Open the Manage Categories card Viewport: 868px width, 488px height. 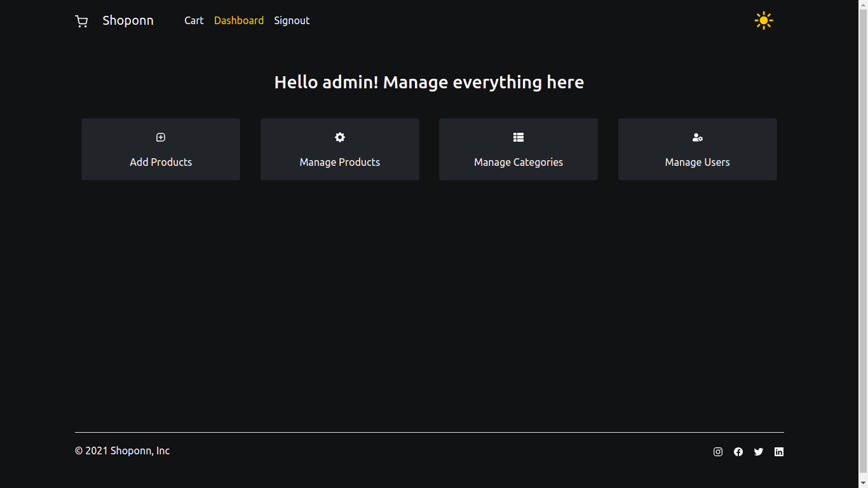pos(519,149)
